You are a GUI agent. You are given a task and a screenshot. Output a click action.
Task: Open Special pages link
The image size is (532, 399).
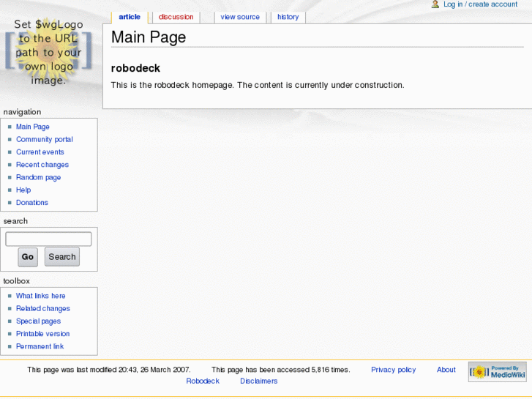click(38, 321)
